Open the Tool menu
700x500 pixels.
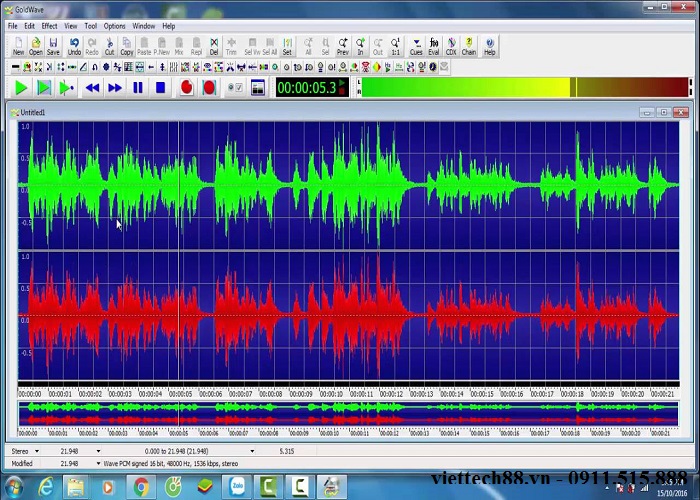coord(91,26)
